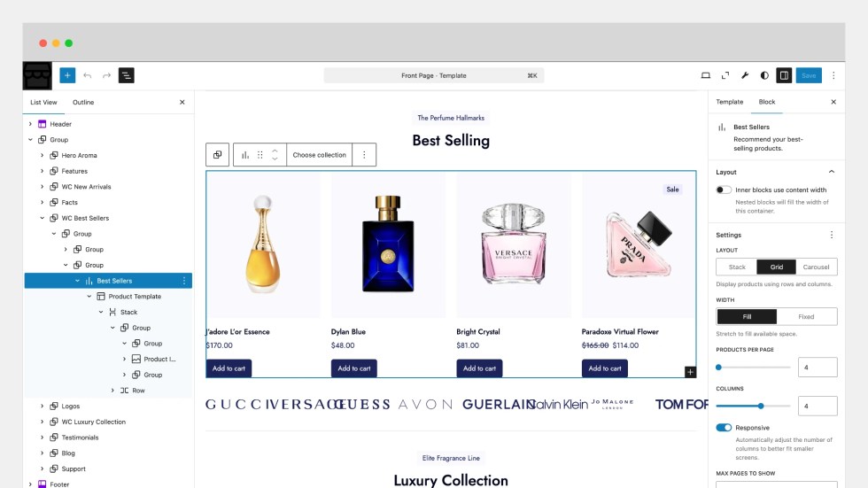Switch to the Outline tab

83,103
